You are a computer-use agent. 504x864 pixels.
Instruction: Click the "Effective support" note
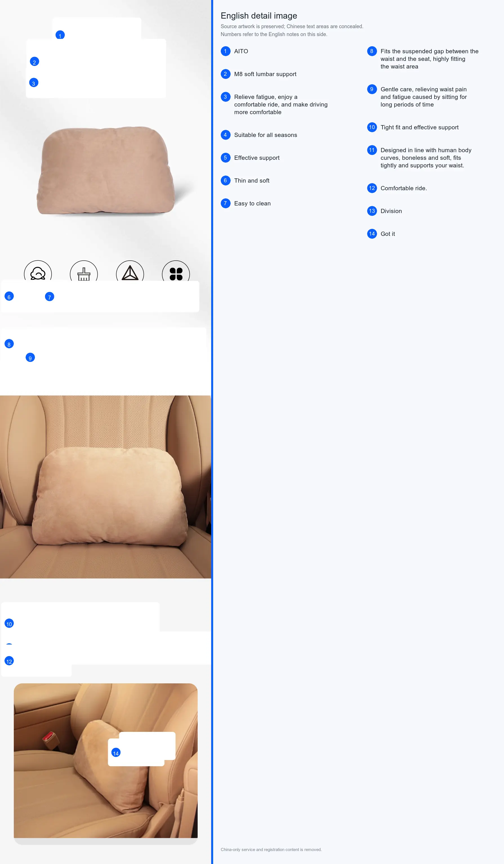(257, 158)
